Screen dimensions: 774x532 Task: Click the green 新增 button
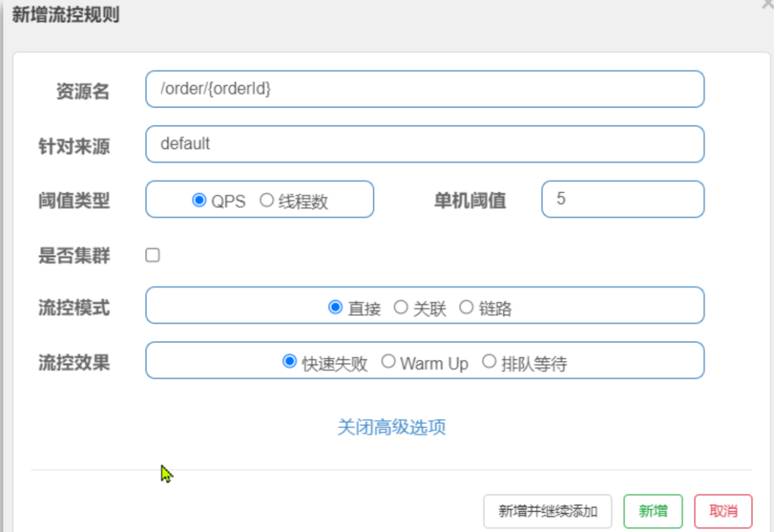click(x=653, y=511)
